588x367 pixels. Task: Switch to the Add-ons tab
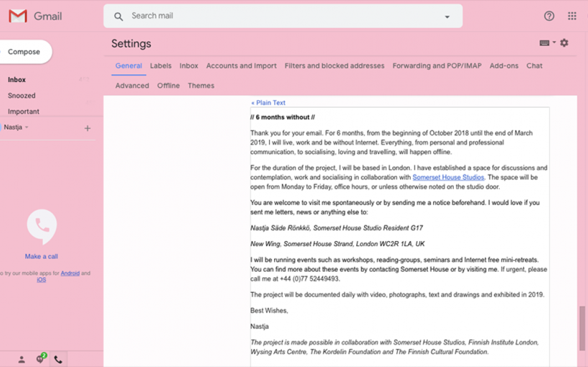[x=504, y=65]
